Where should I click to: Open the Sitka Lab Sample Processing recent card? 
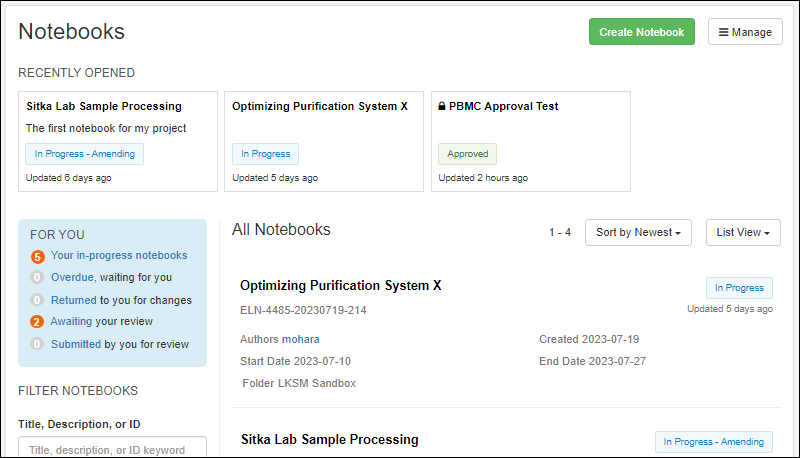coord(104,106)
